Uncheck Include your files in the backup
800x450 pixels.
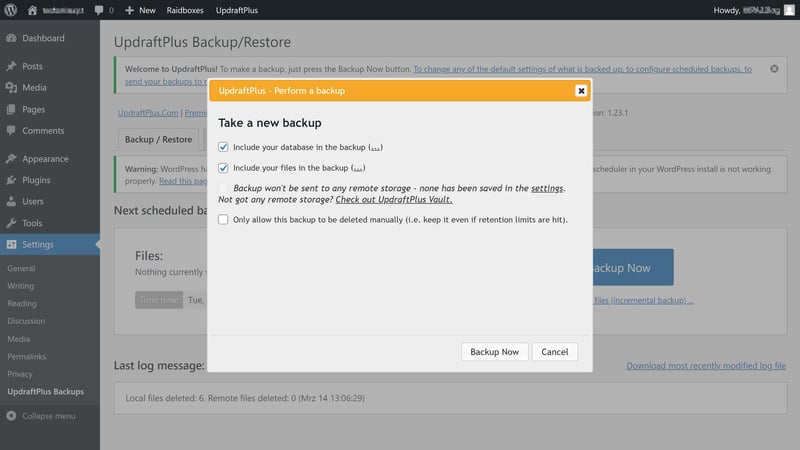point(224,168)
